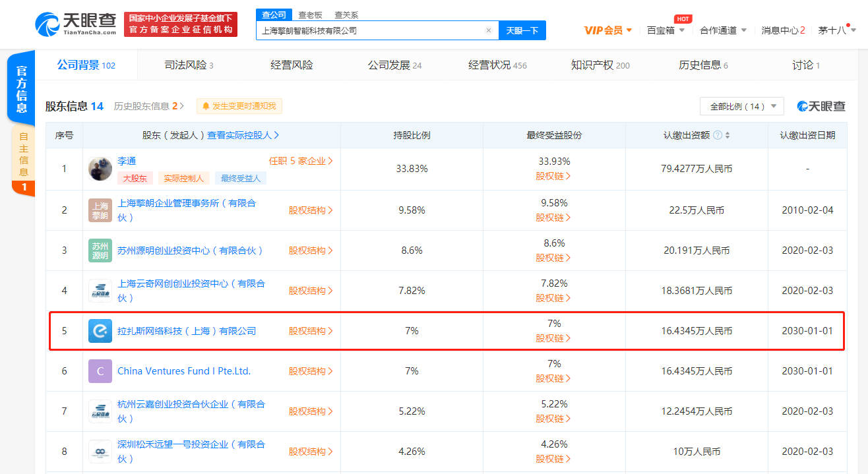Open China Ventures Fund I Pte.Ltd. link

pyautogui.click(x=184, y=371)
